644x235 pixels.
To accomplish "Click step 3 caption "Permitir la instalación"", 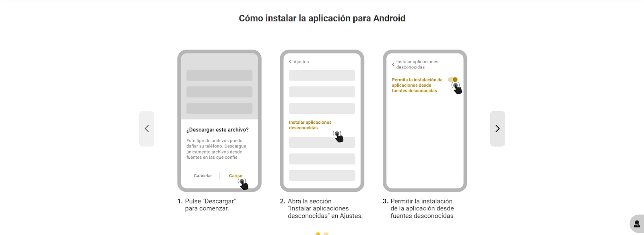I will pos(422,208).
